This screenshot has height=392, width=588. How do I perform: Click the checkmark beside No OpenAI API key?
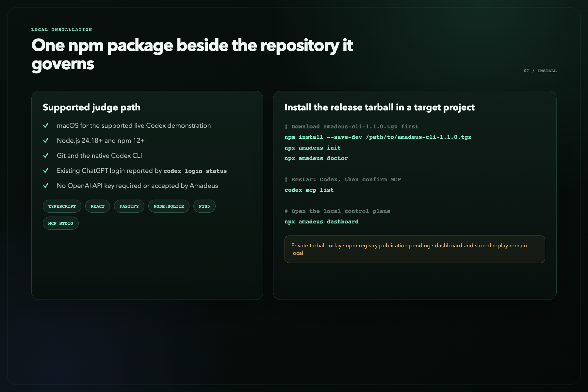point(46,186)
